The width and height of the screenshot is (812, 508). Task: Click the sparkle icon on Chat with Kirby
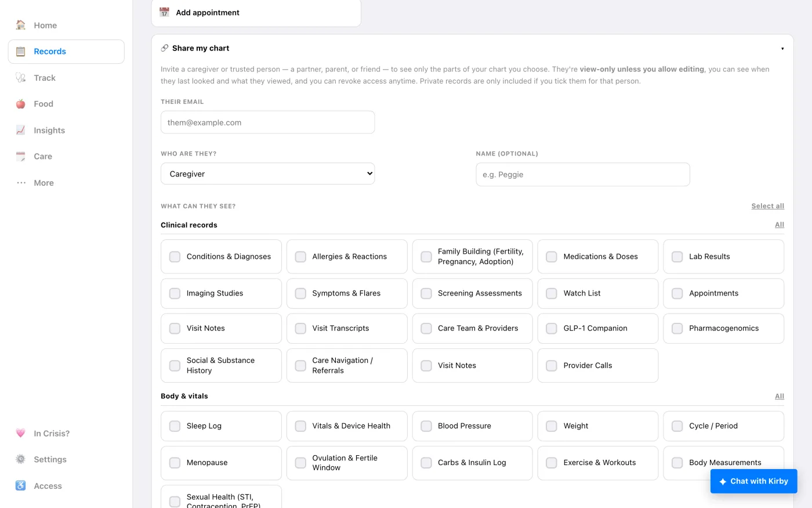pos(723,481)
